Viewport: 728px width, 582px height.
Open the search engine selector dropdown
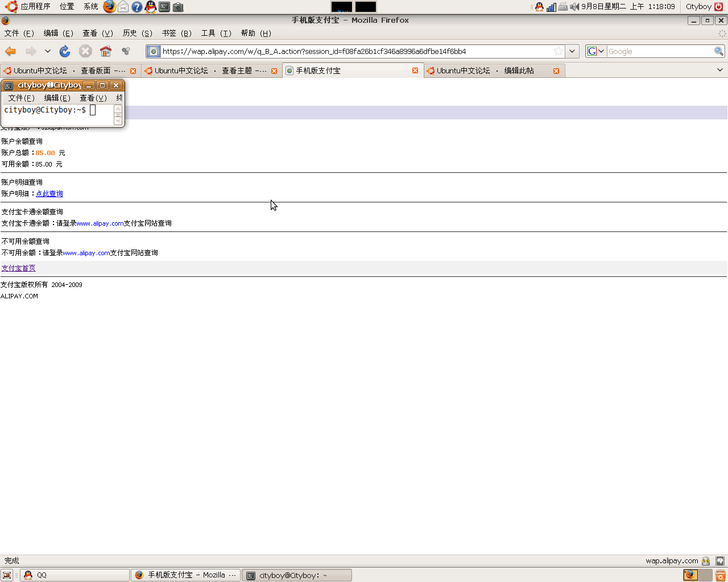[596, 51]
